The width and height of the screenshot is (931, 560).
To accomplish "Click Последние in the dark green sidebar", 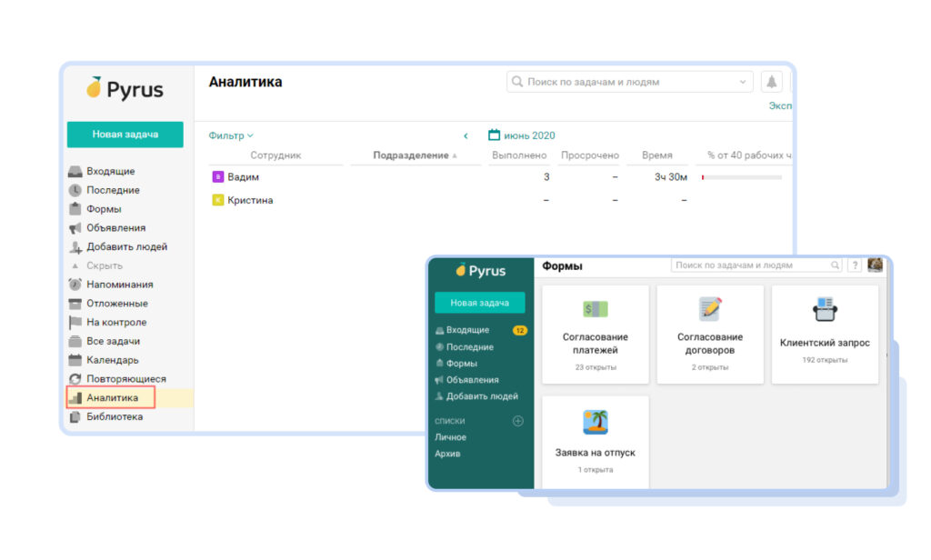I will click(470, 347).
